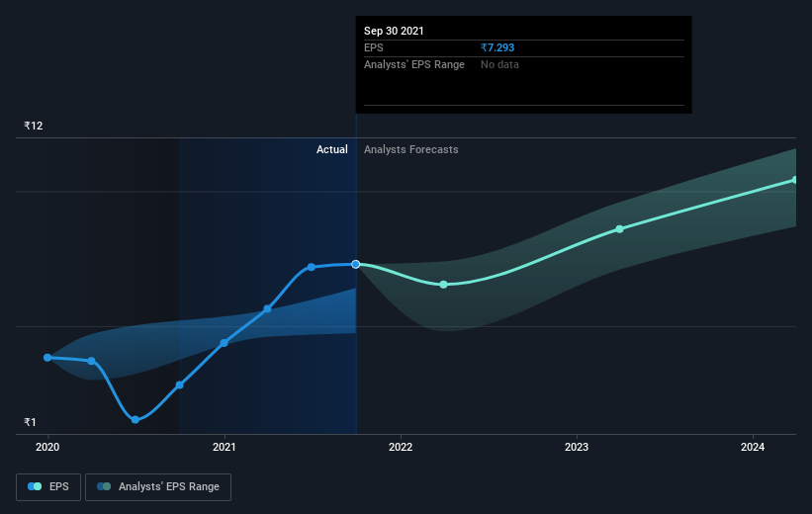The image size is (812, 514).
Task: Click the ₹7.293 EPS value in tooltip
Action: coord(497,47)
